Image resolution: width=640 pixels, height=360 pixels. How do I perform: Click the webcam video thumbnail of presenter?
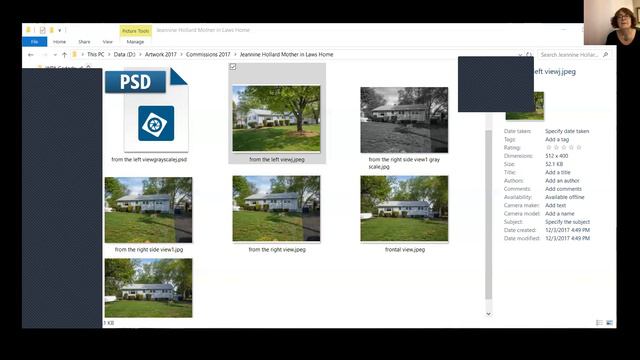pos(612,22)
